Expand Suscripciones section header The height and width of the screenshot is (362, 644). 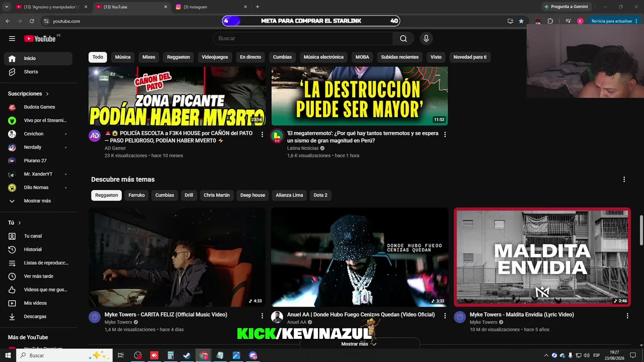pyautogui.click(x=29, y=94)
